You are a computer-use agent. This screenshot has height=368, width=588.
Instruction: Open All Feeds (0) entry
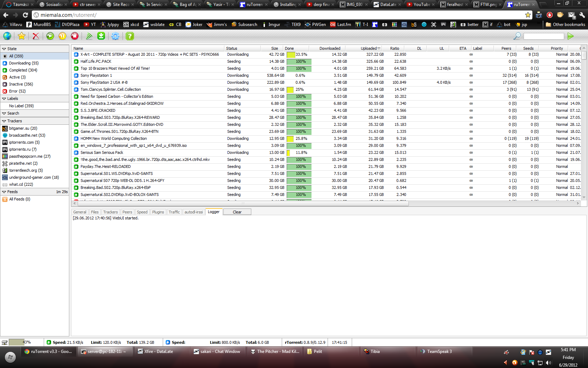[x=35, y=199]
